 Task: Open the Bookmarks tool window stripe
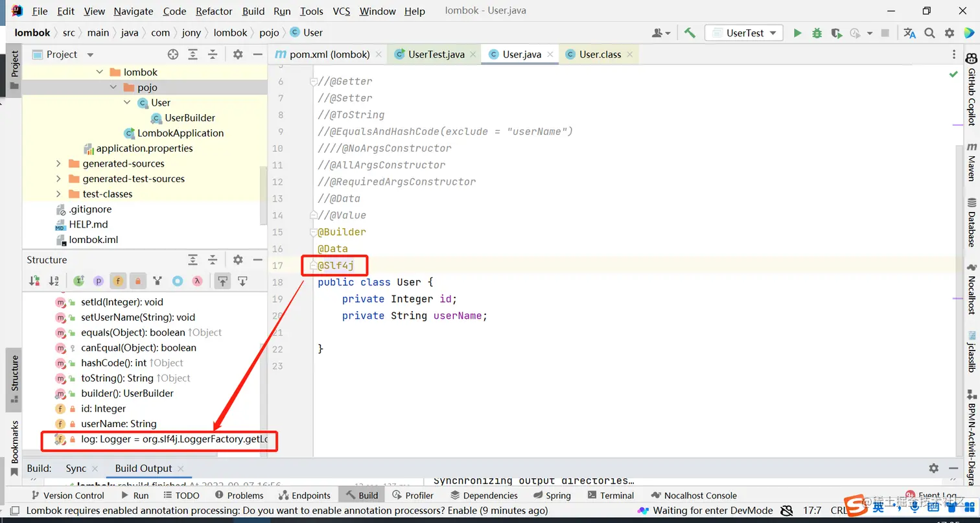tap(14, 447)
